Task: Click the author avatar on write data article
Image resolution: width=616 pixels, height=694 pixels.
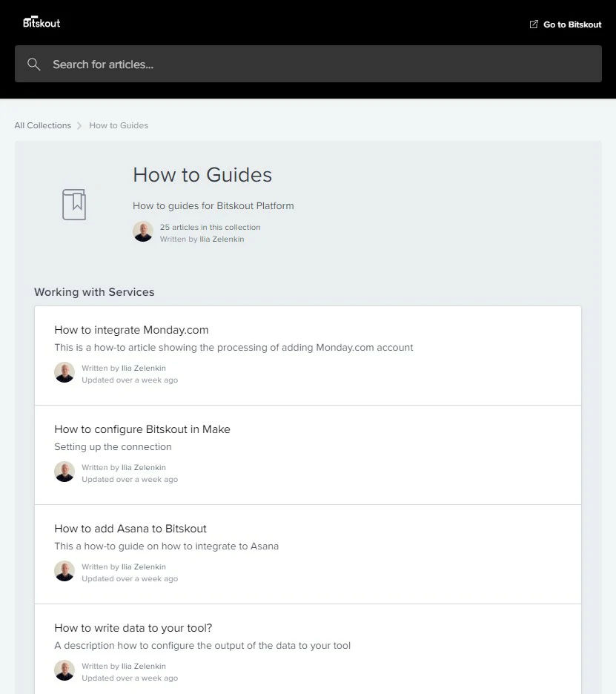Action: click(x=64, y=670)
